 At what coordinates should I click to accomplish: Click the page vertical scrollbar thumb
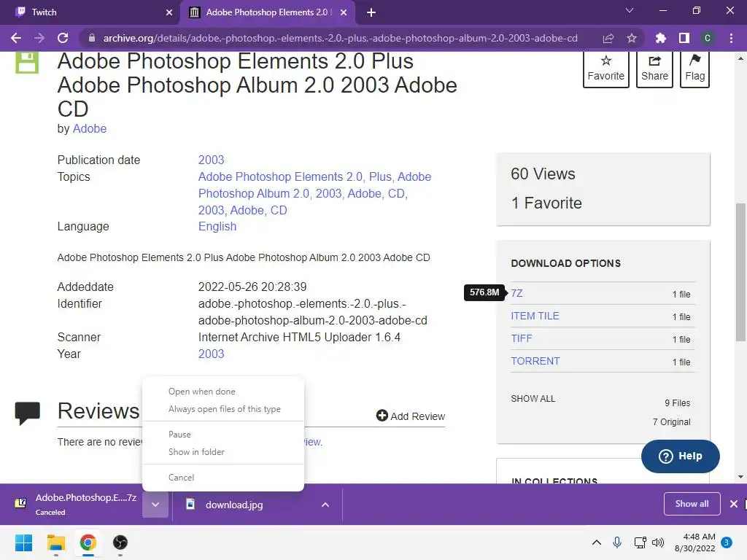740,273
